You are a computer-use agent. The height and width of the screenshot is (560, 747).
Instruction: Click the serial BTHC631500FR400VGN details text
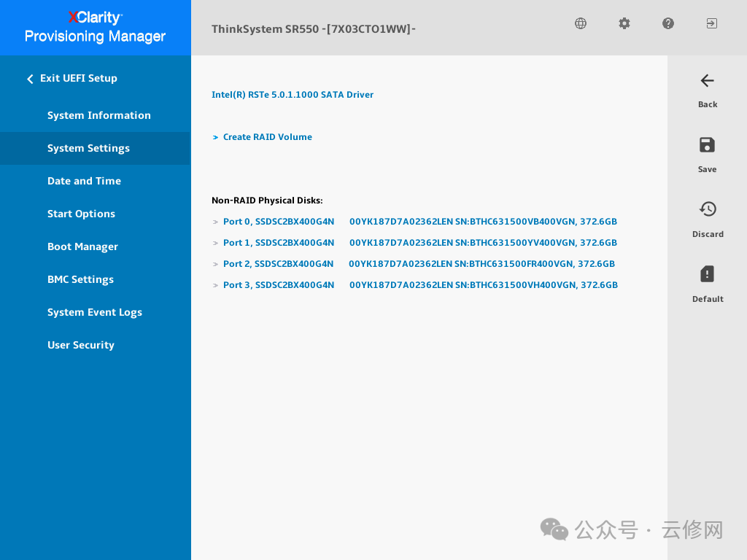pyautogui.click(x=481, y=263)
